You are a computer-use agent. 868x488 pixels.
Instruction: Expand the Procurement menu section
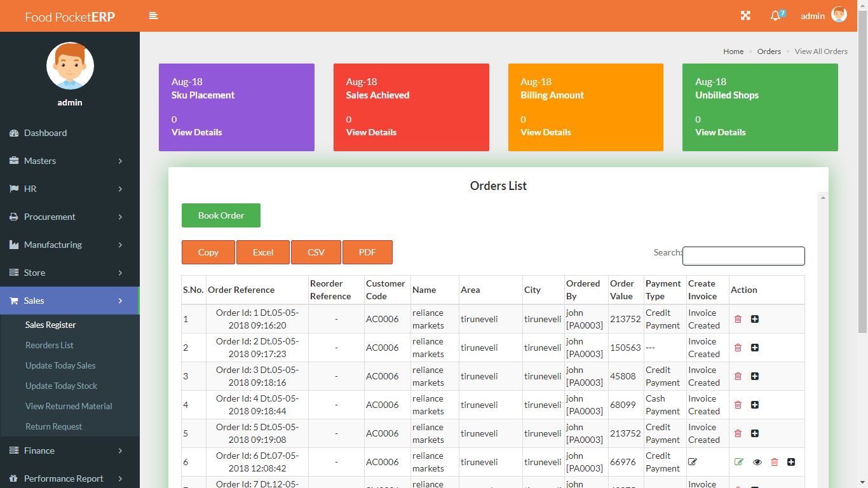tap(69, 217)
